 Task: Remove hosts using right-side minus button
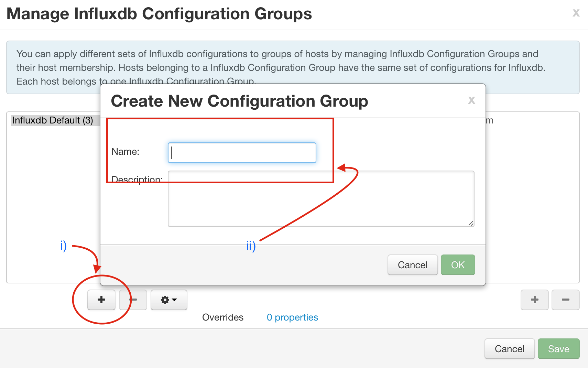click(x=565, y=300)
